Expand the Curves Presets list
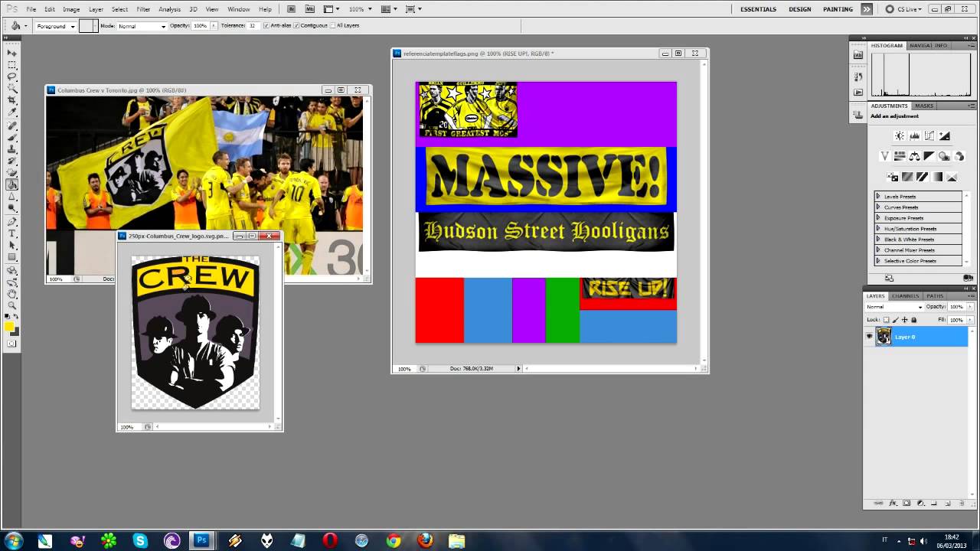Viewport: 980px width, 551px height. [x=878, y=207]
